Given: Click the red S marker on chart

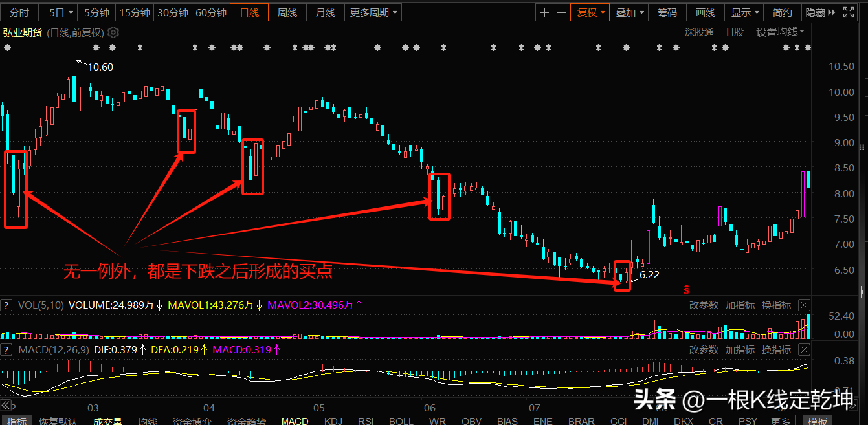Looking at the screenshot, I should point(686,289).
